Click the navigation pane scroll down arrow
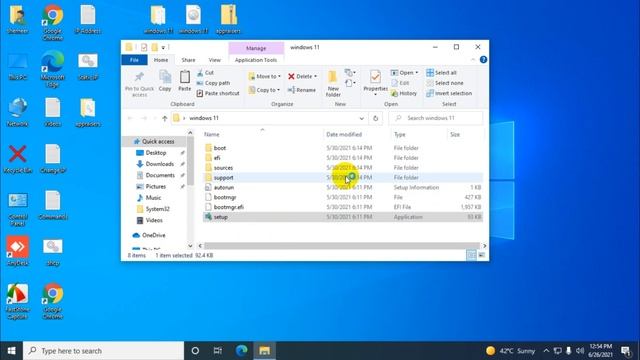 [x=190, y=246]
